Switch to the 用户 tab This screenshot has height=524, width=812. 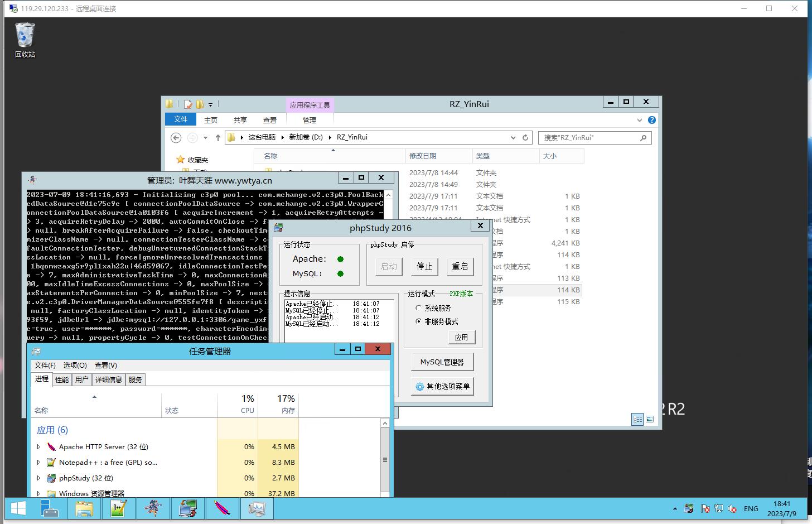(x=82, y=379)
